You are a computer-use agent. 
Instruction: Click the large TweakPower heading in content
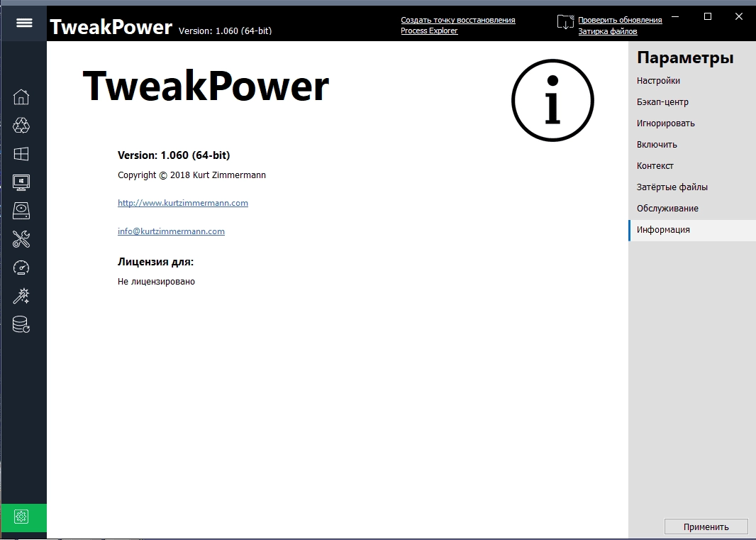(x=206, y=87)
